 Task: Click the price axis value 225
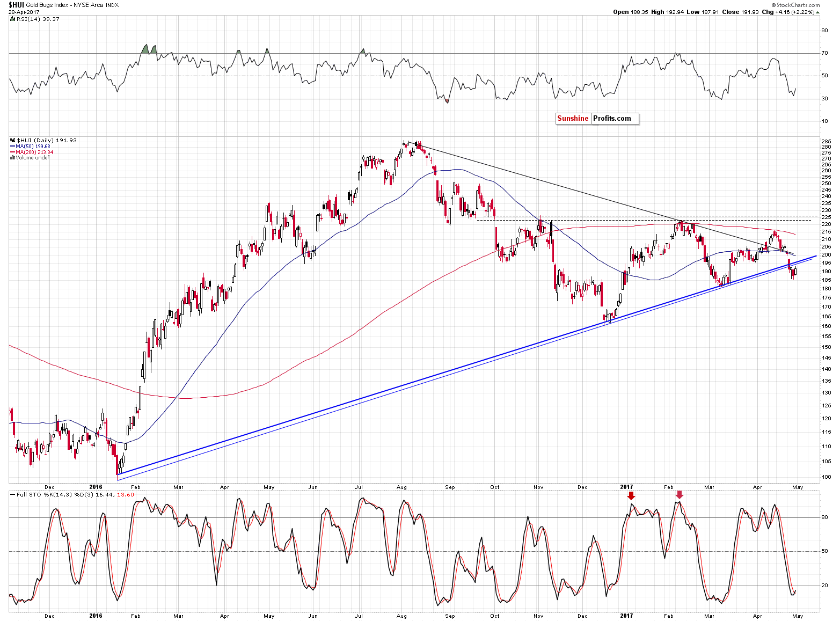(826, 217)
